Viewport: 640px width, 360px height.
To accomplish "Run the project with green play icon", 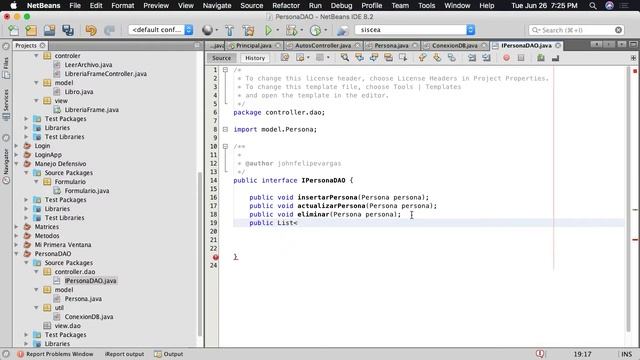I will pyautogui.click(x=268, y=30).
